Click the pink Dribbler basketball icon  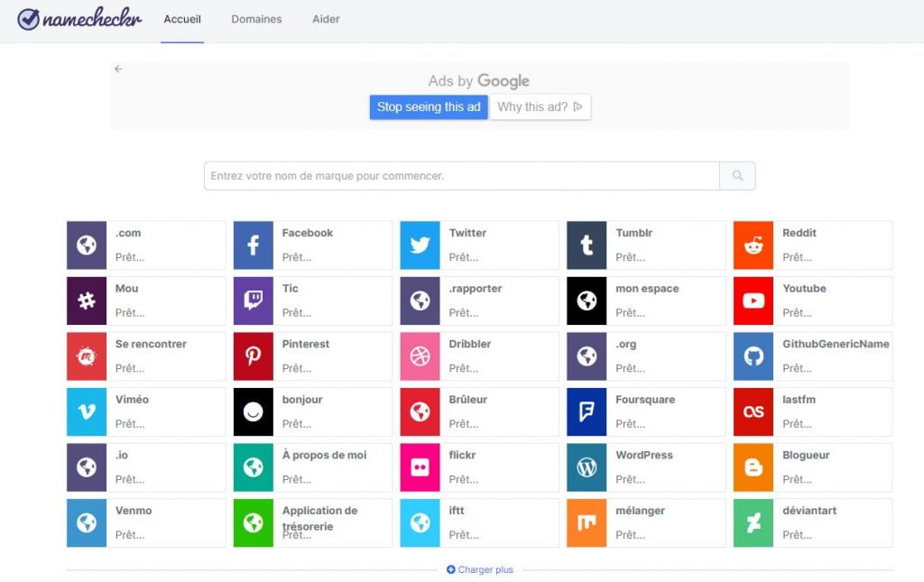tap(420, 356)
